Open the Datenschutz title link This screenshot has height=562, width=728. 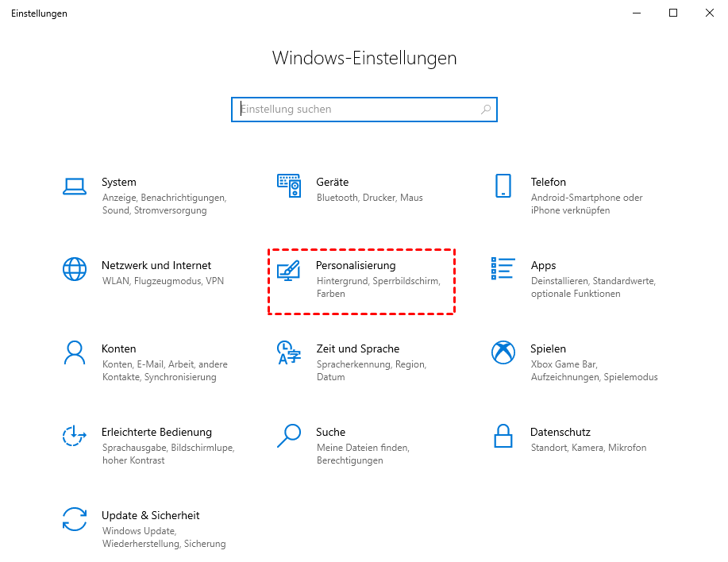[x=560, y=432]
